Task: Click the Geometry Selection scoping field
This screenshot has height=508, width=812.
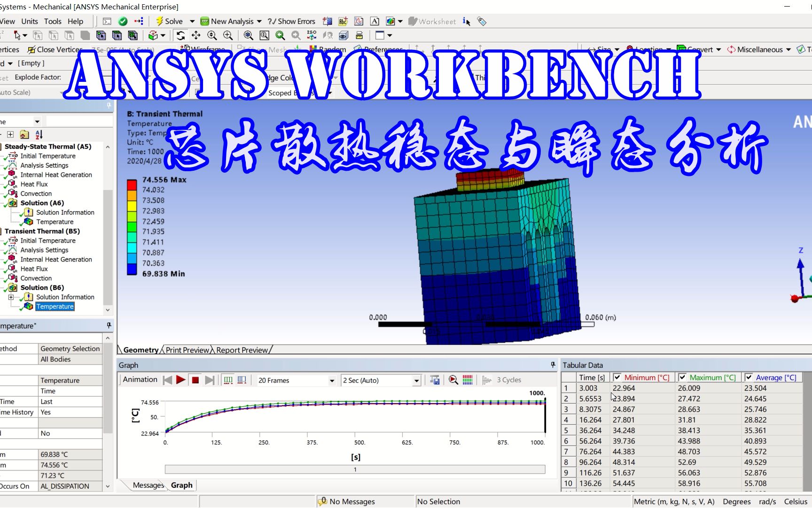Action: [x=70, y=349]
